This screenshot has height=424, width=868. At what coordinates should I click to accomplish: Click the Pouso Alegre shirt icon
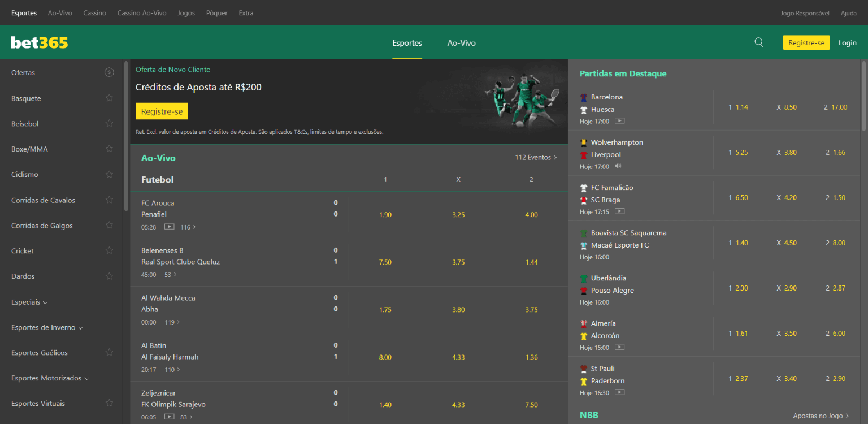point(584,291)
